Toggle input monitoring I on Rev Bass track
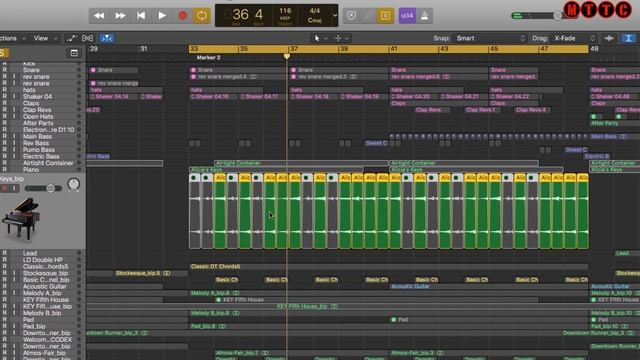Viewport: 640px width, 360px height. click(x=14, y=143)
